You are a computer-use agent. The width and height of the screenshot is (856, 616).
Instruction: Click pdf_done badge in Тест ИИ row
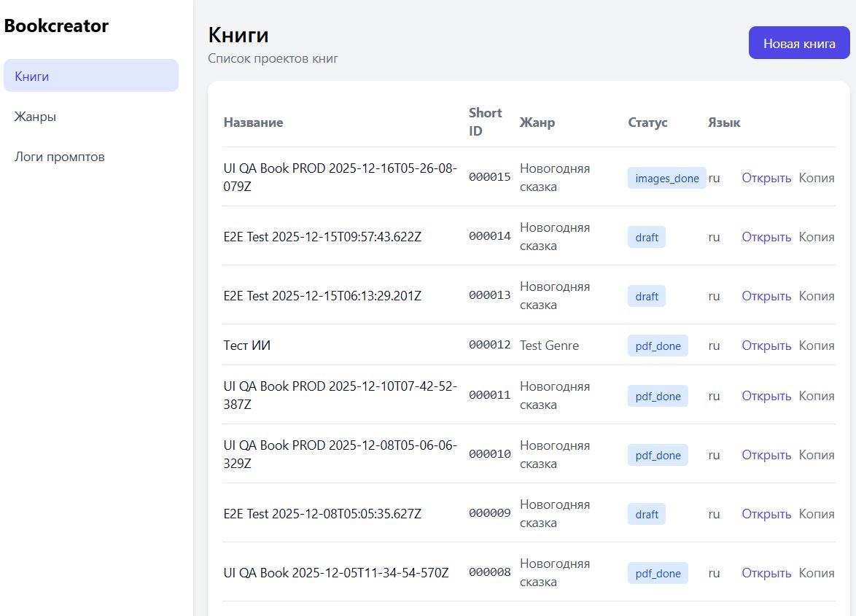pos(658,346)
